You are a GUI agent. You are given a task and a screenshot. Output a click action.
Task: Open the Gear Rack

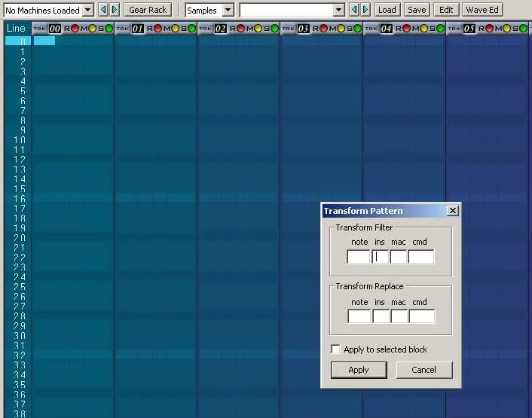pyautogui.click(x=148, y=10)
